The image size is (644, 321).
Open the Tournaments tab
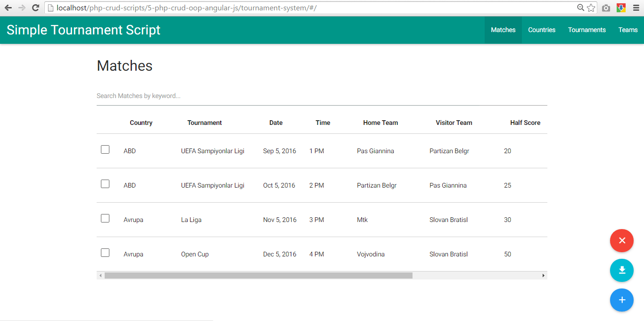(x=586, y=30)
